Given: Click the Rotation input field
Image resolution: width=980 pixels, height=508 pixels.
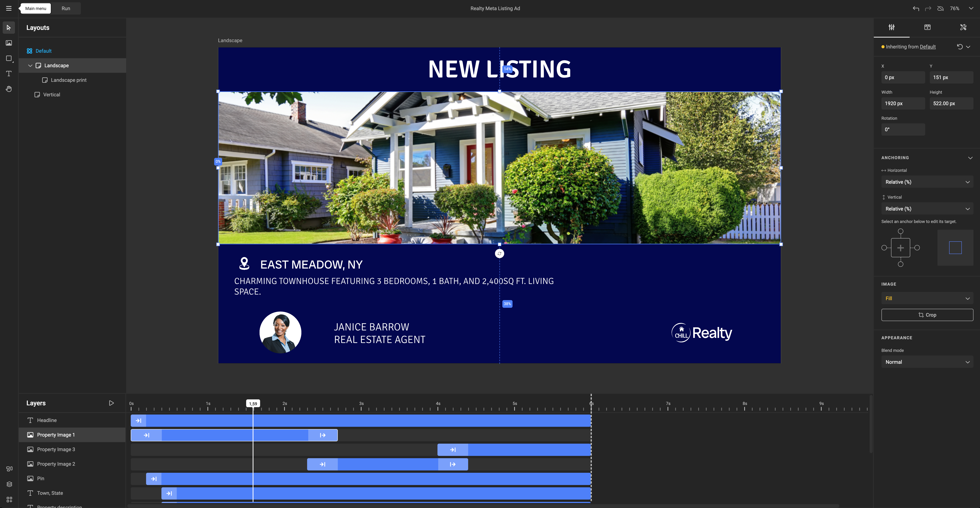Looking at the screenshot, I should pyautogui.click(x=903, y=129).
